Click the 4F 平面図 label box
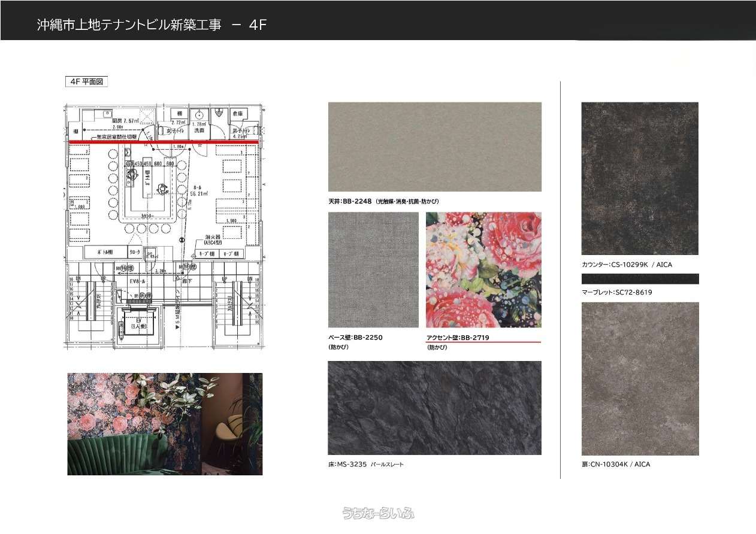Screen dimensions: 756x534 pyautogui.click(x=86, y=82)
